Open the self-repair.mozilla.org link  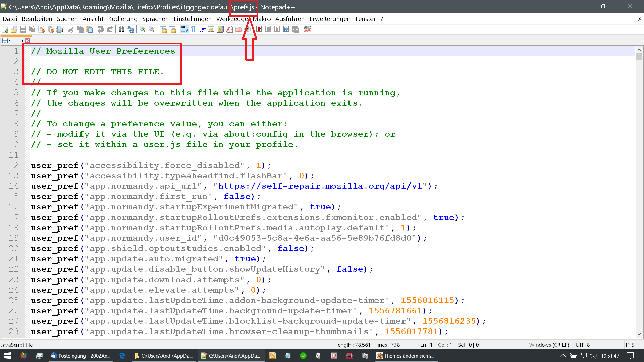(x=320, y=186)
